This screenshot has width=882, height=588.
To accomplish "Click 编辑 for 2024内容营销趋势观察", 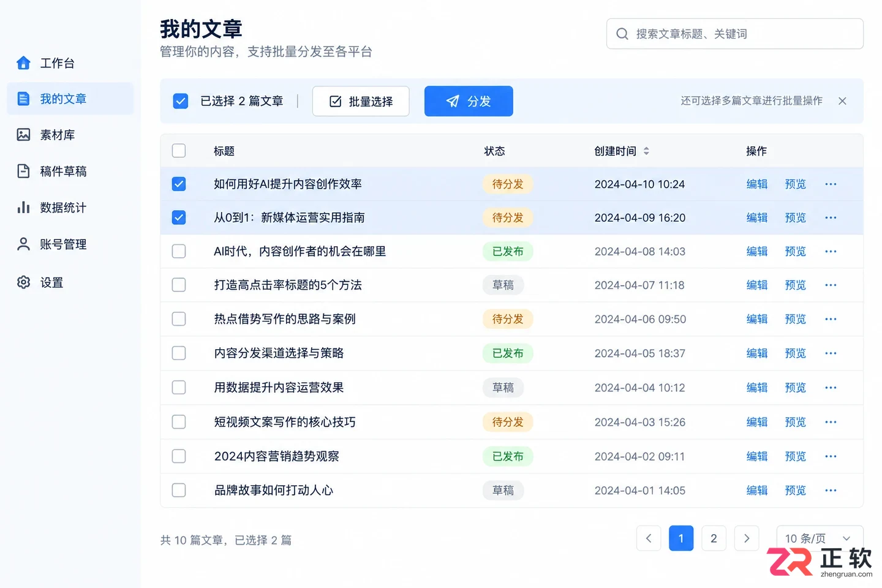I will [x=757, y=456].
